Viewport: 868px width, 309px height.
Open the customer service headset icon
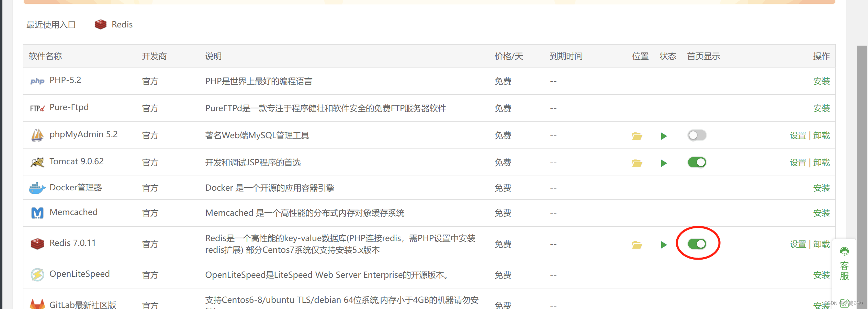844,251
